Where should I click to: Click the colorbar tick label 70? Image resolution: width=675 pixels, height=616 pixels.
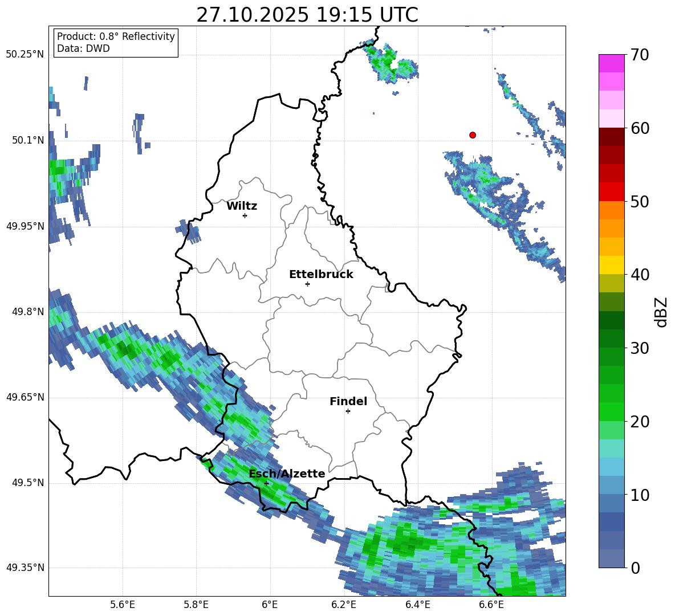point(640,55)
